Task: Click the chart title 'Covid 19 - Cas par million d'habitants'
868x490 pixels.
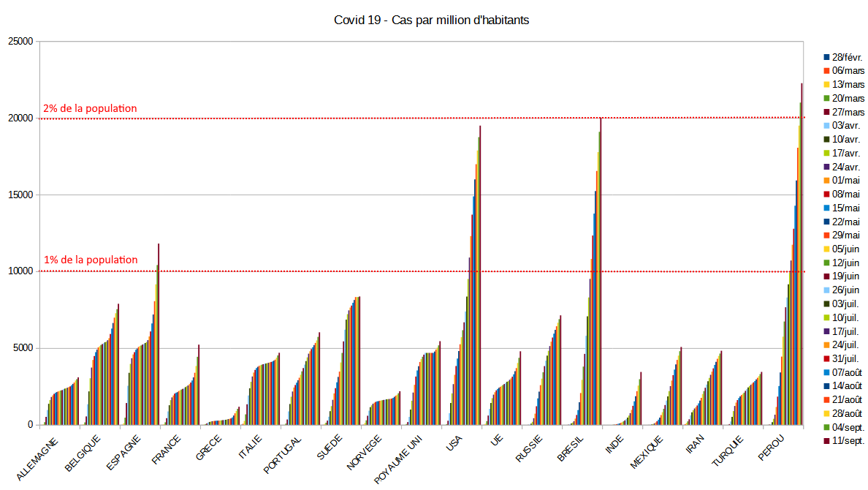Action: click(x=431, y=20)
